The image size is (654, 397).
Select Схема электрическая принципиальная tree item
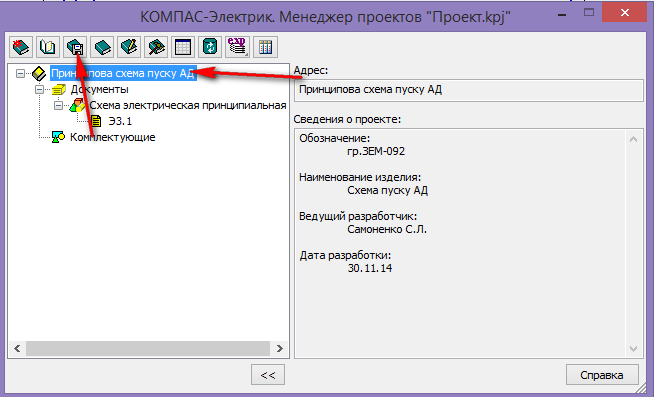[188, 105]
